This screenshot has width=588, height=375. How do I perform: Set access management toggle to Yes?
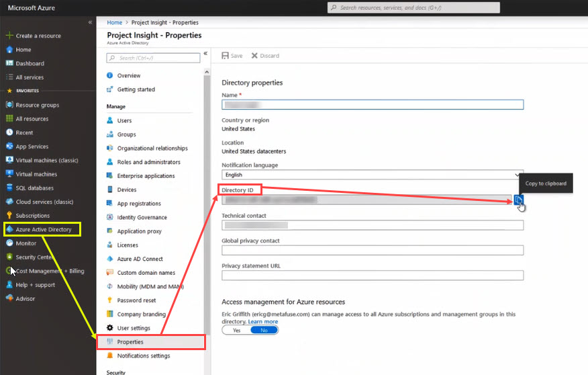[x=237, y=331]
